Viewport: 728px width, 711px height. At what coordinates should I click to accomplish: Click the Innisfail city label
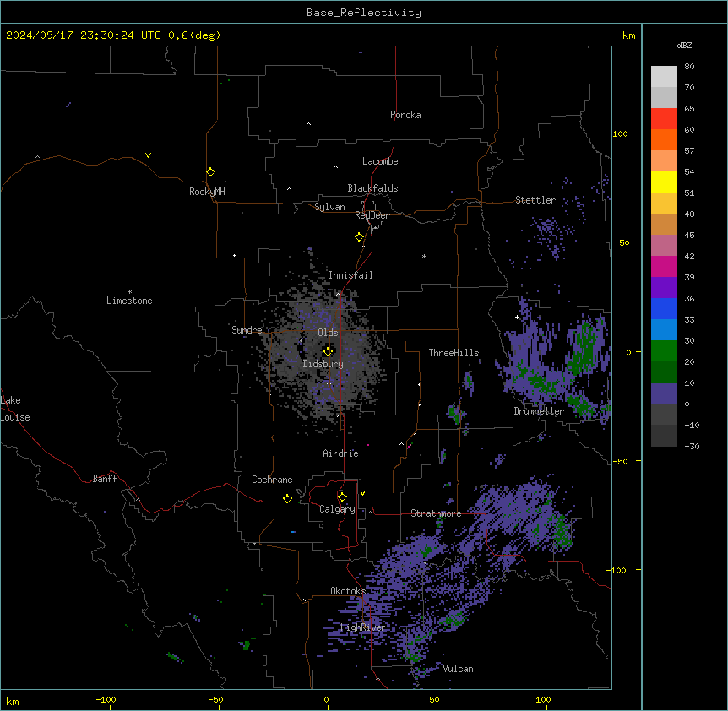coord(350,275)
